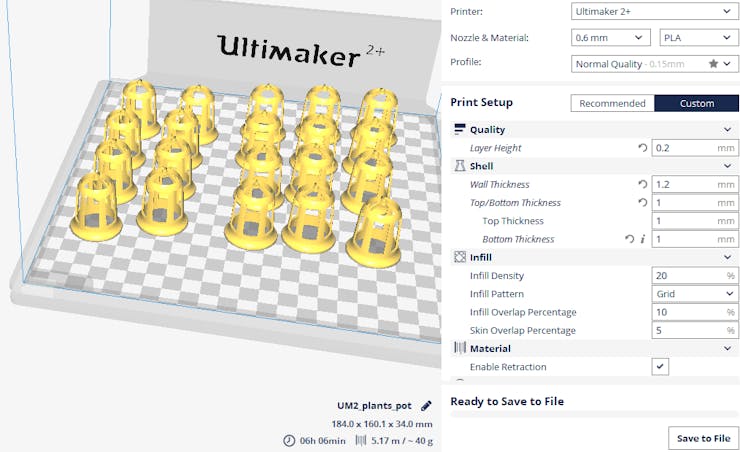
Task: Reset Layer Height to default value
Action: coord(642,148)
